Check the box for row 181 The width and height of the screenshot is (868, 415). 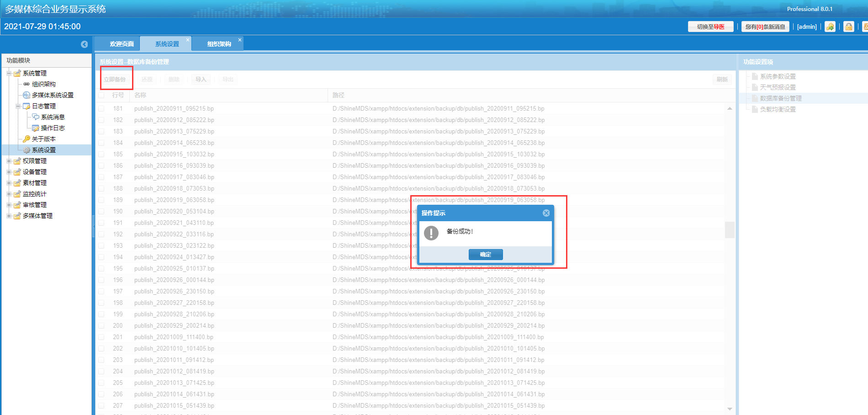pos(101,109)
